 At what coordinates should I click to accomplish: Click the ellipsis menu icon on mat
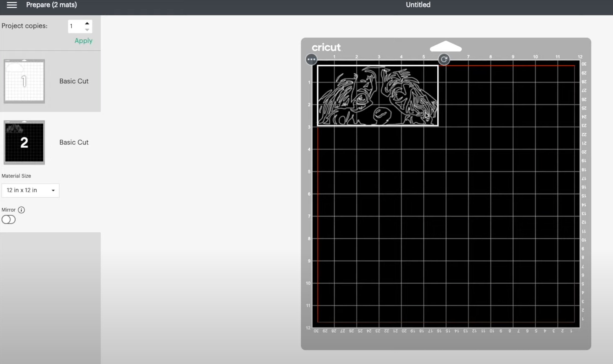click(311, 59)
